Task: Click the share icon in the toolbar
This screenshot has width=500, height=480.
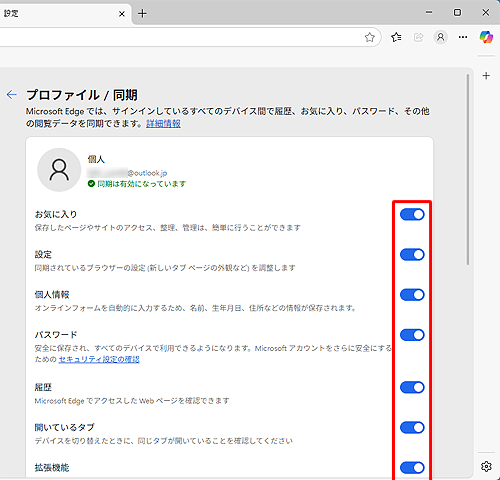Action: (x=418, y=37)
